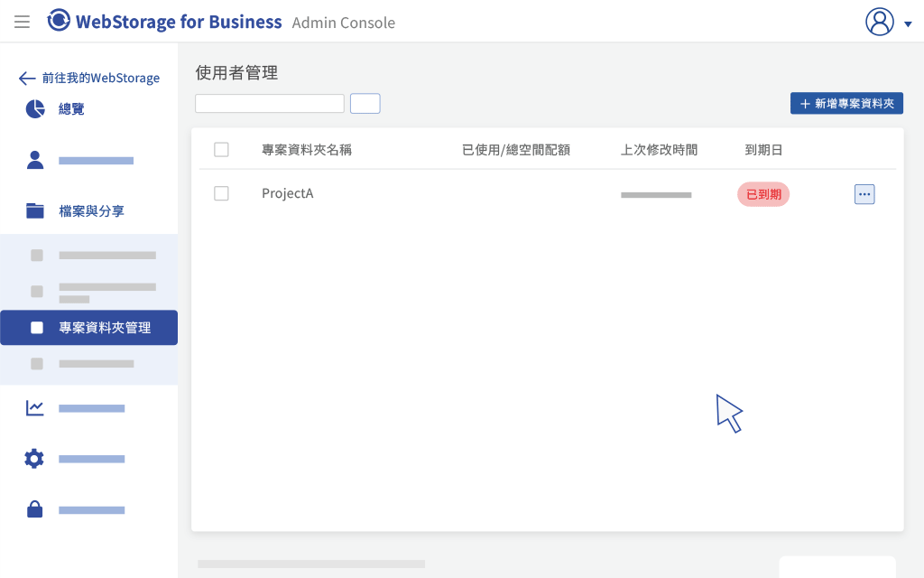This screenshot has width=924, height=578.
Task: Click the ProjectA folder name
Action: point(288,193)
